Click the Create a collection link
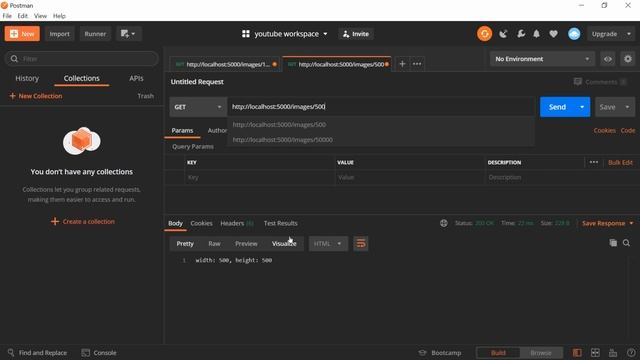The image size is (640, 360). [x=83, y=222]
